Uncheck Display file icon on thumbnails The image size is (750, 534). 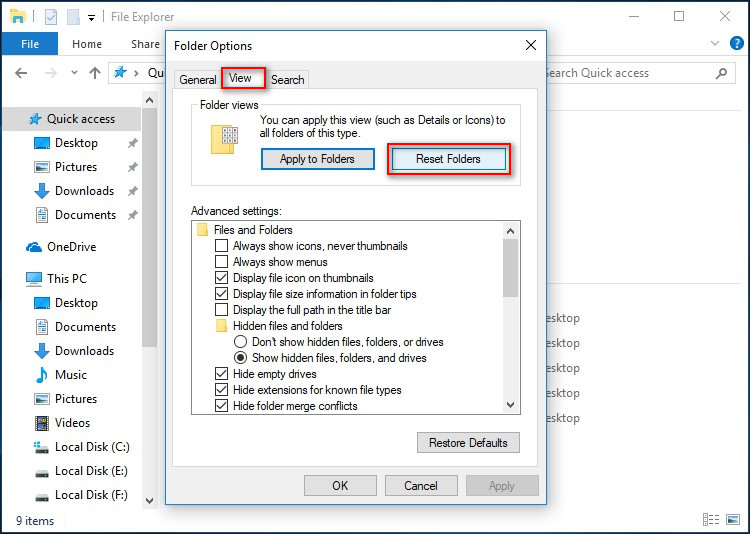tap(221, 278)
